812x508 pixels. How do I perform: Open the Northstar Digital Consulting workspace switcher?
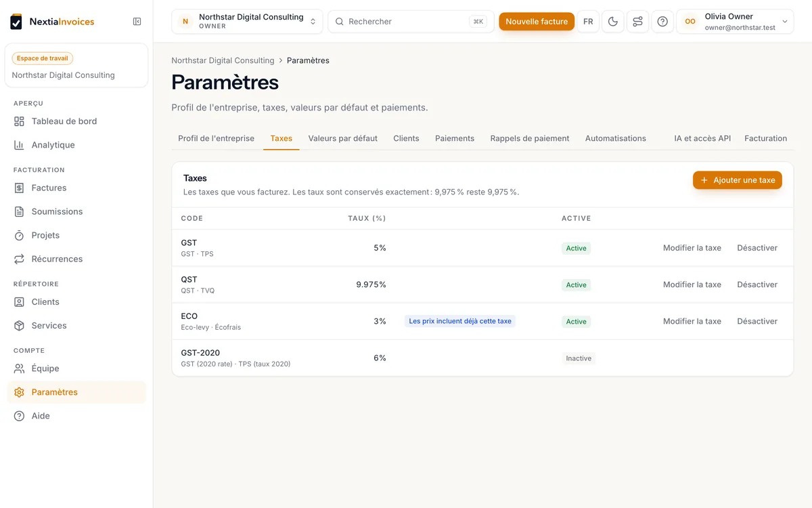pyautogui.click(x=247, y=22)
